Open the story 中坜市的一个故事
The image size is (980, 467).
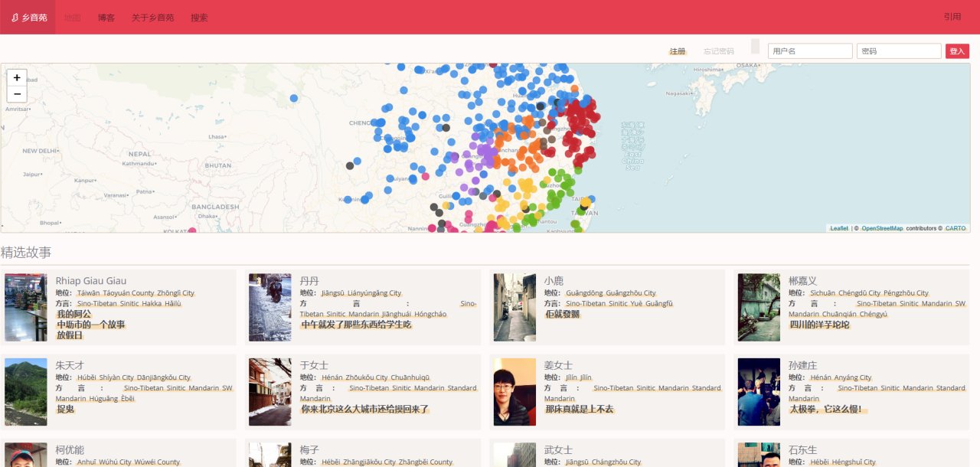click(x=90, y=325)
